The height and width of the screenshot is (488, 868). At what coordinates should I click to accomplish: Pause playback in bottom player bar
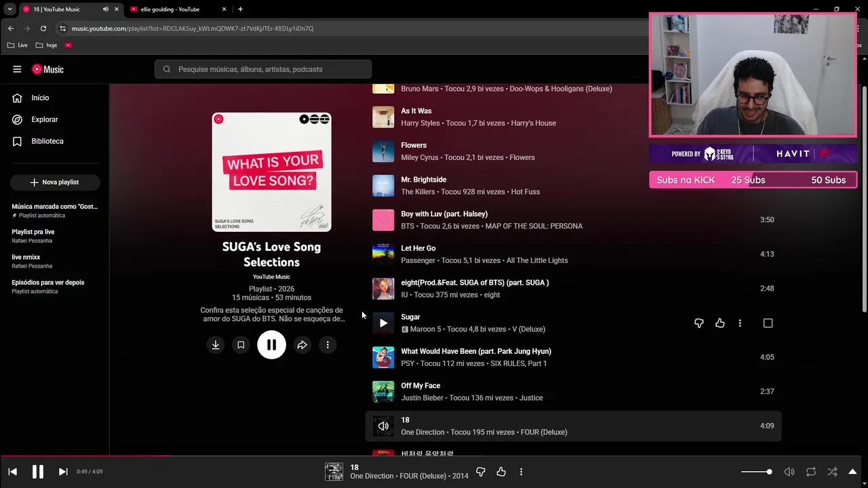tap(38, 472)
